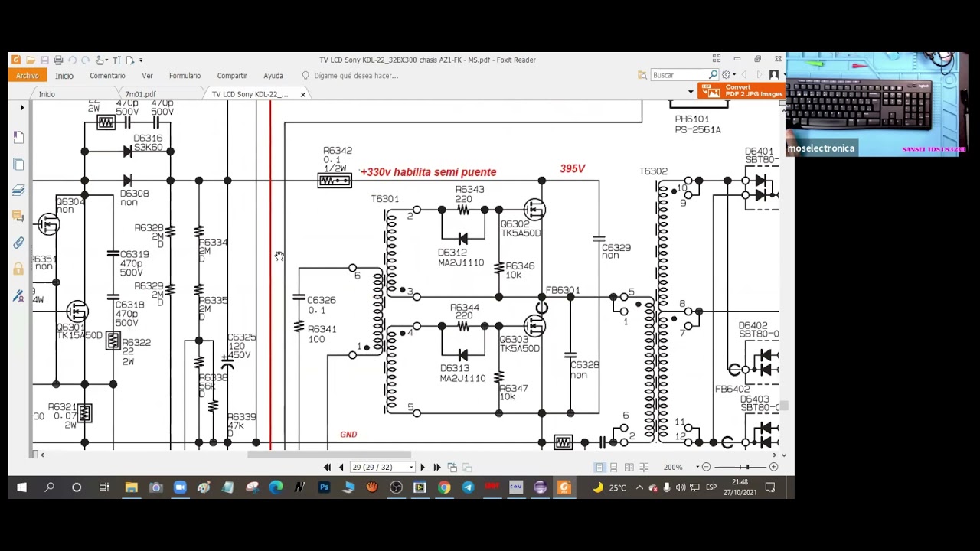
Task: Expand the document tab list dropdown arrow
Action: 691,92
